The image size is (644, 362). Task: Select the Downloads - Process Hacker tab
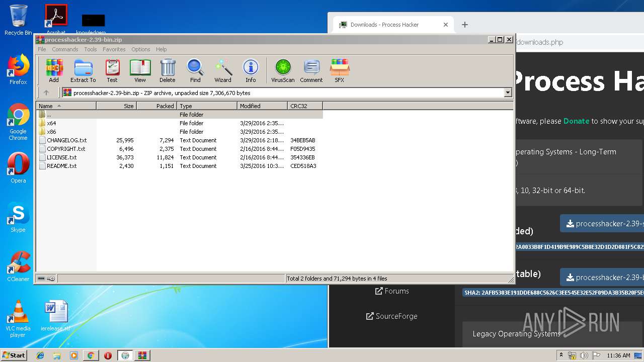392,25
